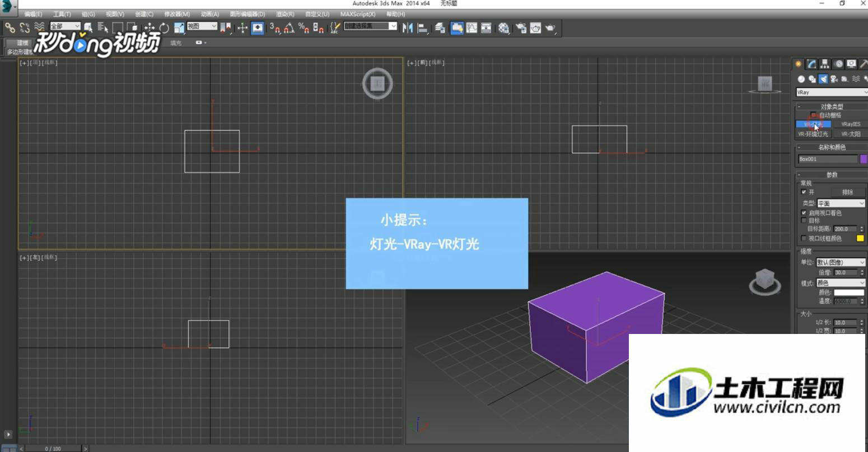Open the Select by Name tool
The width and height of the screenshot is (868, 452).
[x=102, y=28]
